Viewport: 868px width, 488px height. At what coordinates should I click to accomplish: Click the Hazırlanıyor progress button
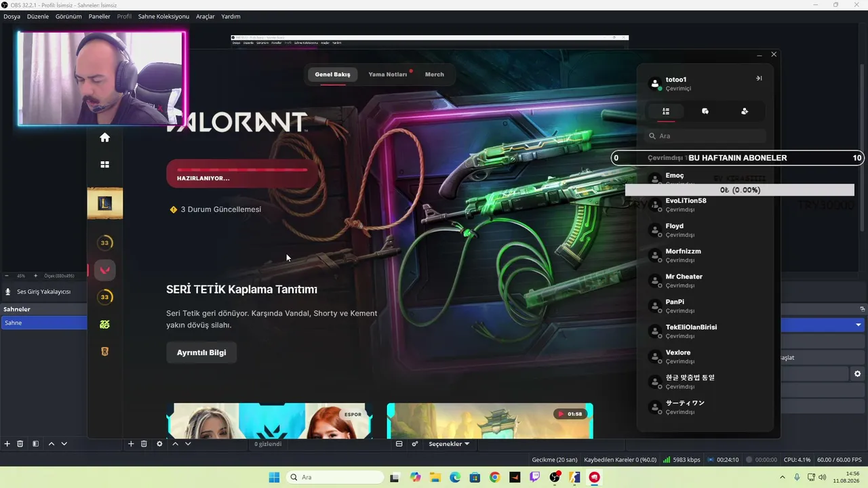pyautogui.click(x=242, y=174)
